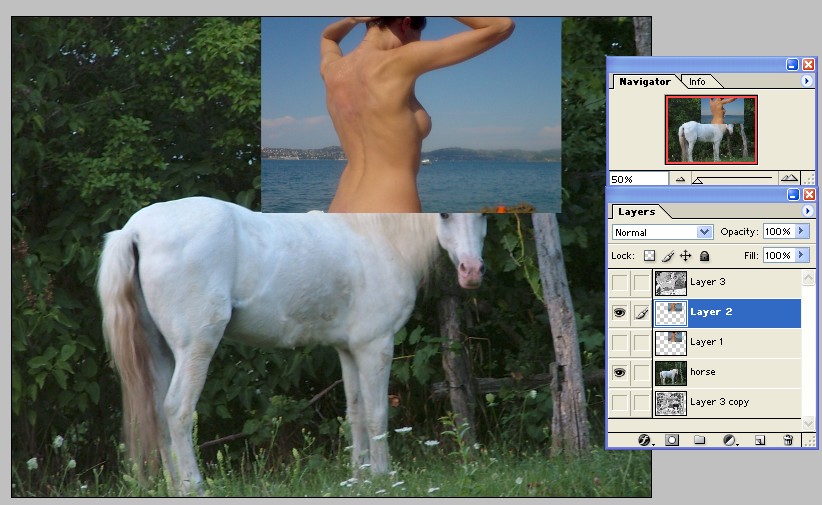The width and height of the screenshot is (822, 505).
Task: Click Layer 3 thumbnail
Action: (670, 283)
